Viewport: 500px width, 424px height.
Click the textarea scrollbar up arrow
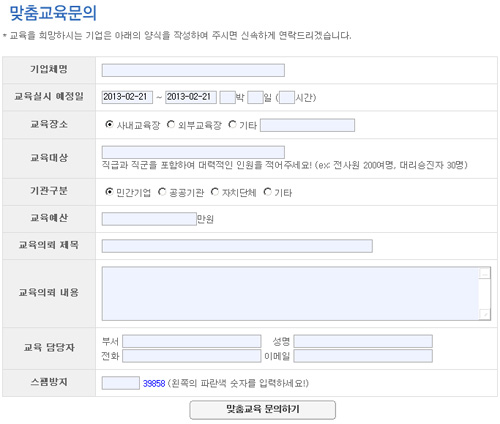coord(485,273)
